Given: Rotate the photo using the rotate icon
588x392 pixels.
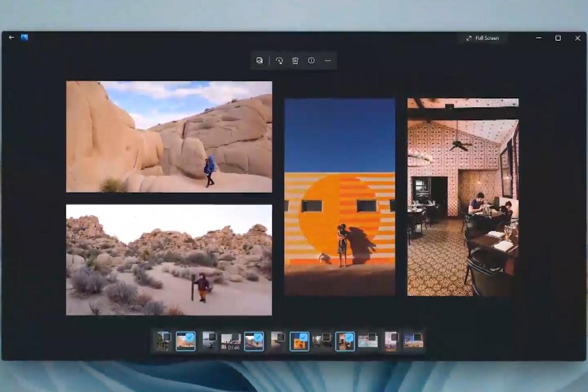Looking at the screenshot, I should 279,61.
